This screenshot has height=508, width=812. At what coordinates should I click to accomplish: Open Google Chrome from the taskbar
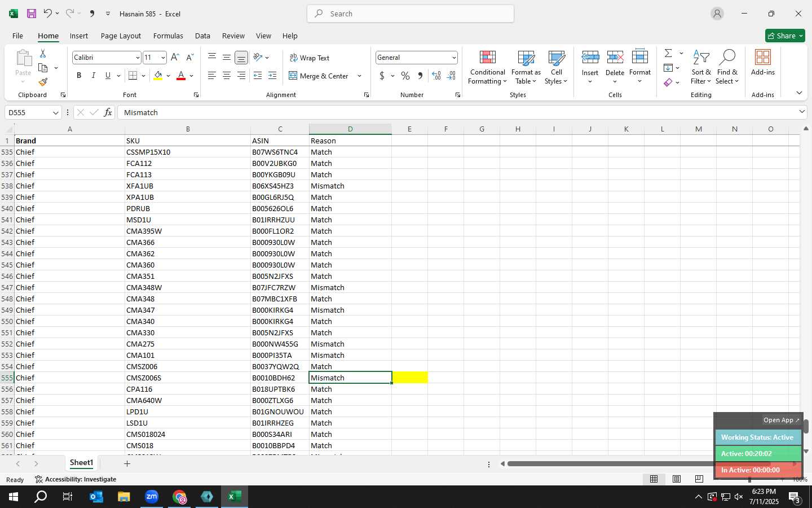point(179,497)
